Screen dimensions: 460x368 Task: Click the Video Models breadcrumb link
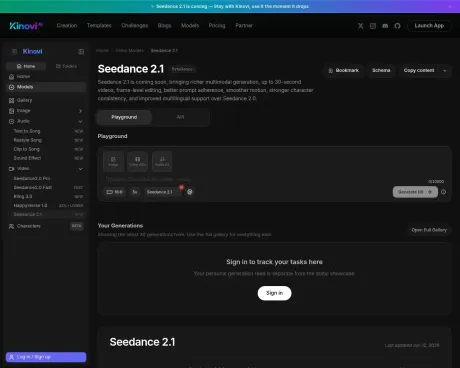pyautogui.click(x=130, y=50)
